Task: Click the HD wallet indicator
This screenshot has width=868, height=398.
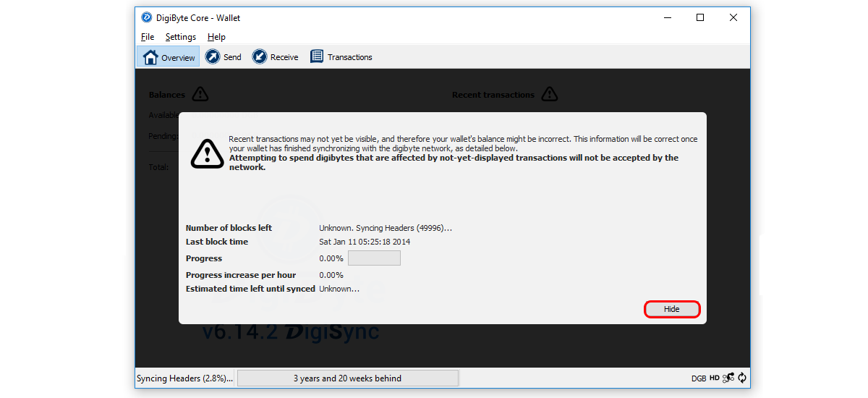Action: (x=714, y=378)
